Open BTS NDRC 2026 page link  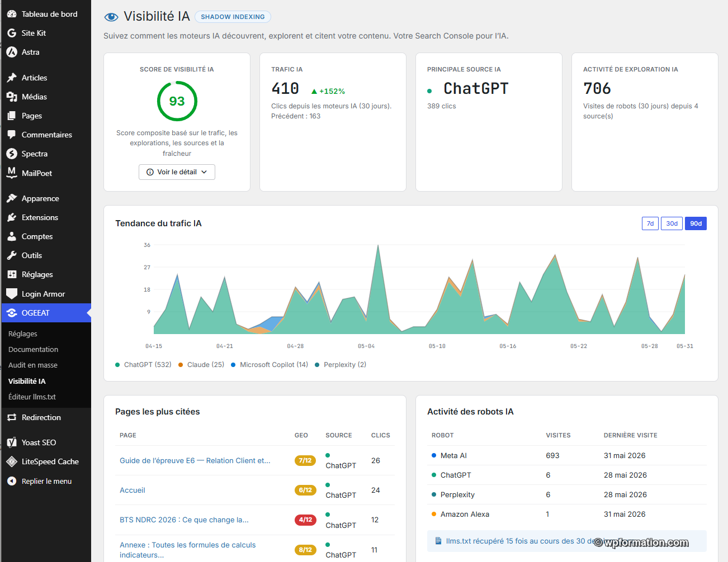pos(184,520)
